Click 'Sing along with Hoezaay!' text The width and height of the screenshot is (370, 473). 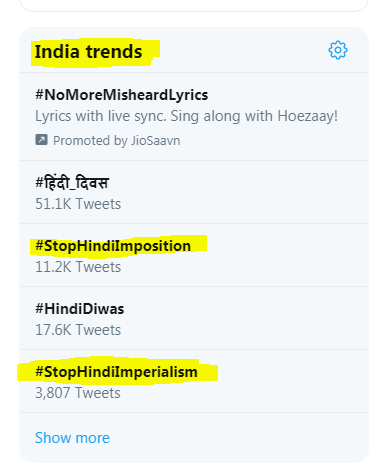[x=254, y=116]
